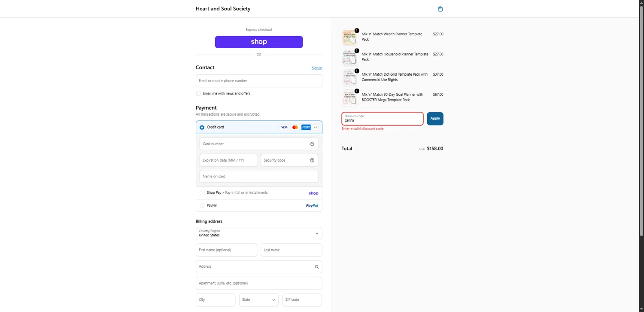Image resolution: width=644 pixels, height=312 pixels.
Task: Click the Wealth Planner Template Pack thumbnail
Action: click(x=349, y=37)
